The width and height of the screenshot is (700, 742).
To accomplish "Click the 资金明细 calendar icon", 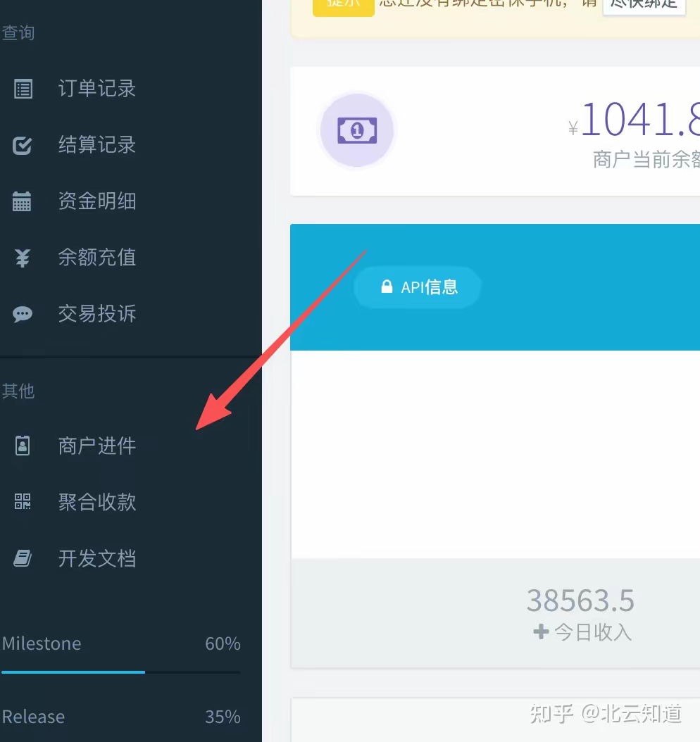I will [23, 202].
